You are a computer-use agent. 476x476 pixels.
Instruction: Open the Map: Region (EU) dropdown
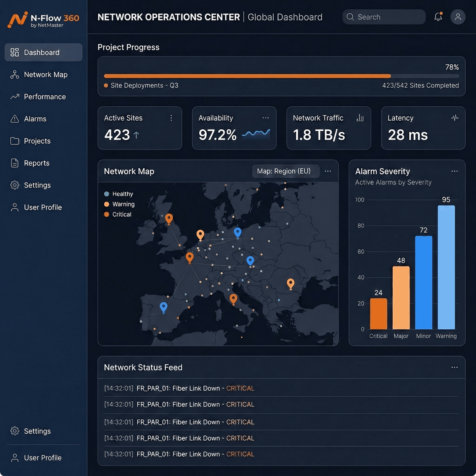click(286, 171)
